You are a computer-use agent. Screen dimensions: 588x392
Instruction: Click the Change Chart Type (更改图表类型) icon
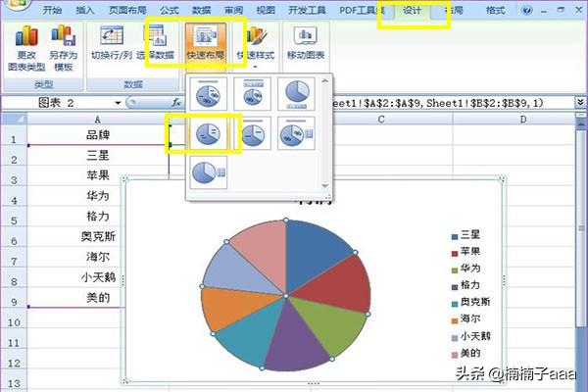(26, 37)
